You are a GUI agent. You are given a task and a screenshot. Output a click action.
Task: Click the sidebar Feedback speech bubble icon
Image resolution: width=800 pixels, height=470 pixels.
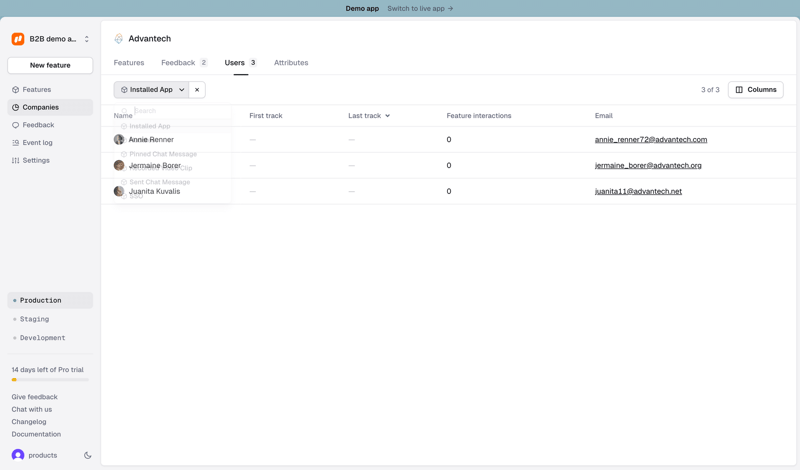(15, 125)
